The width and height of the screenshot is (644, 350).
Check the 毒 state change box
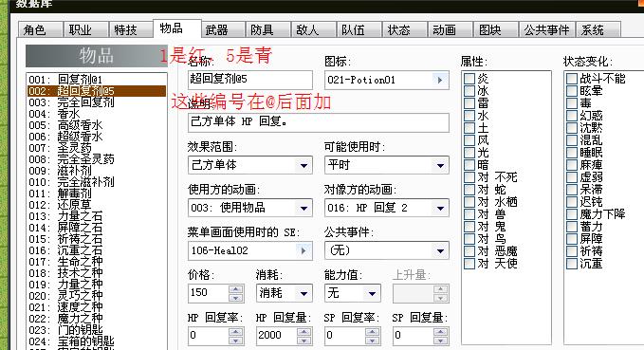click(x=572, y=103)
